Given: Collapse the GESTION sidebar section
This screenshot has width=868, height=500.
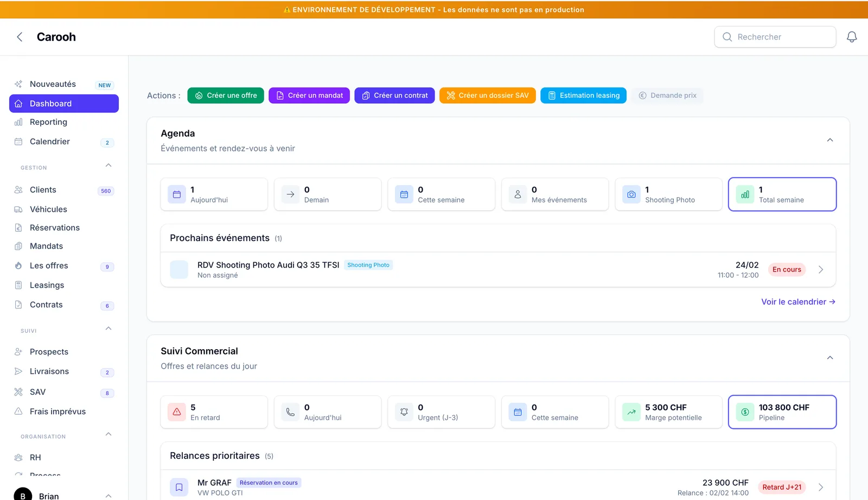Looking at the screenshot, I should (108, 166).
